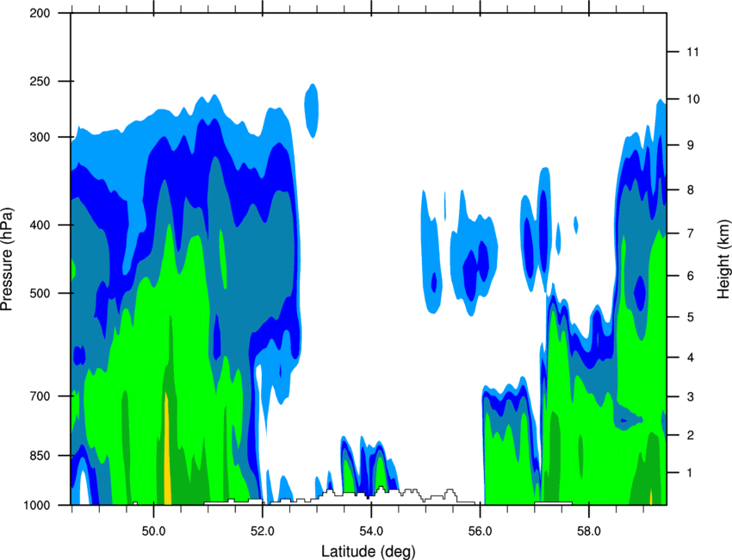
Task: Click the 500 pressure tick label
Action: coord(40,293)
